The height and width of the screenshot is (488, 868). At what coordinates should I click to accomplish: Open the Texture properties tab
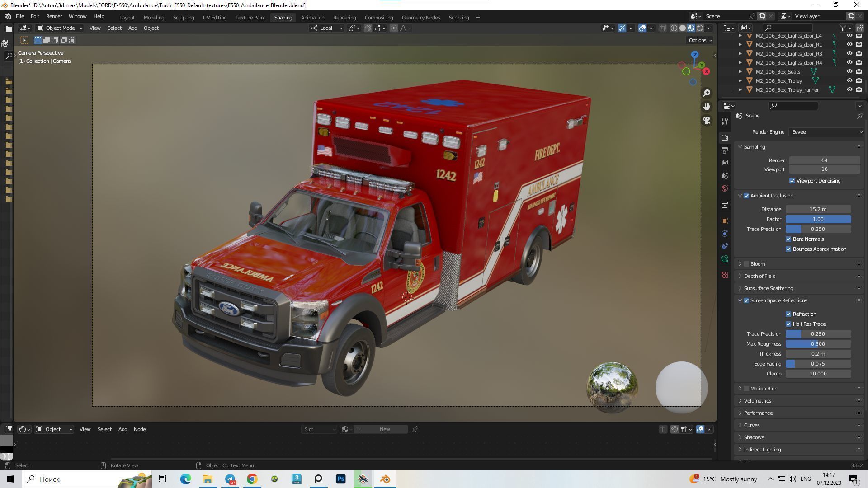(725, 275)
